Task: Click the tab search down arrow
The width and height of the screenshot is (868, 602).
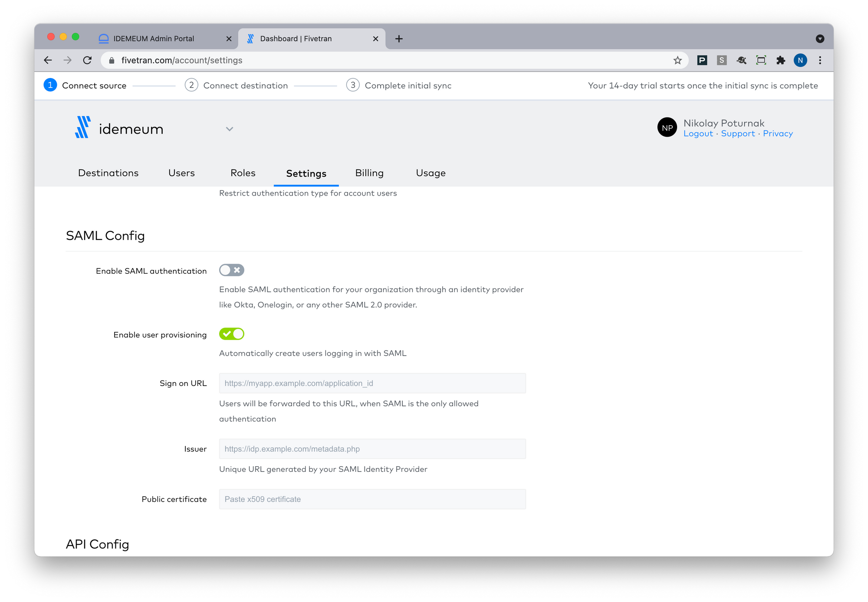Action: point(820,39)
